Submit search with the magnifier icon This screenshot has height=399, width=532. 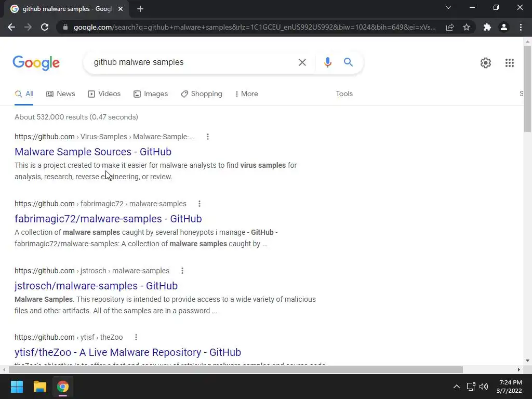tap(348, 62)
